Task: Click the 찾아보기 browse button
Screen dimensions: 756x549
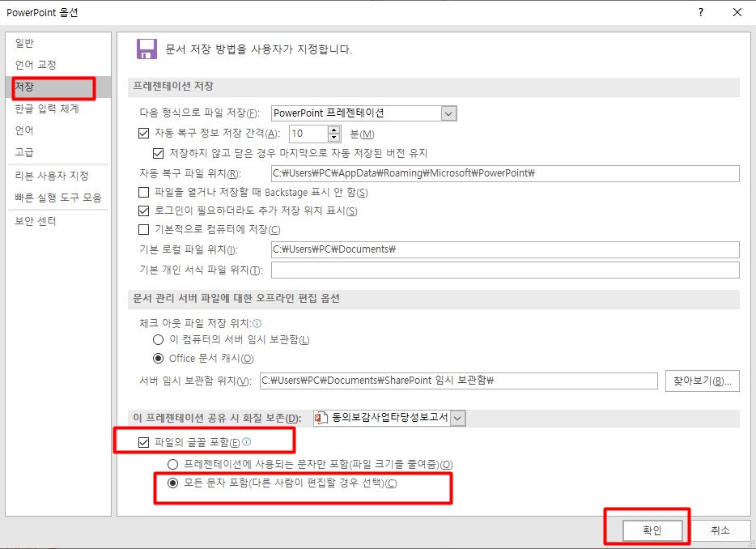Action: point(703,381)
